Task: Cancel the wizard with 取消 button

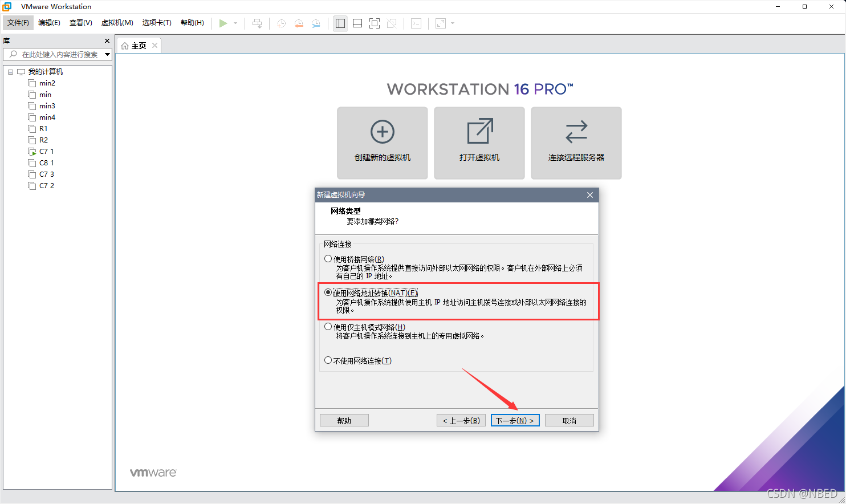Action: [570, 421]
